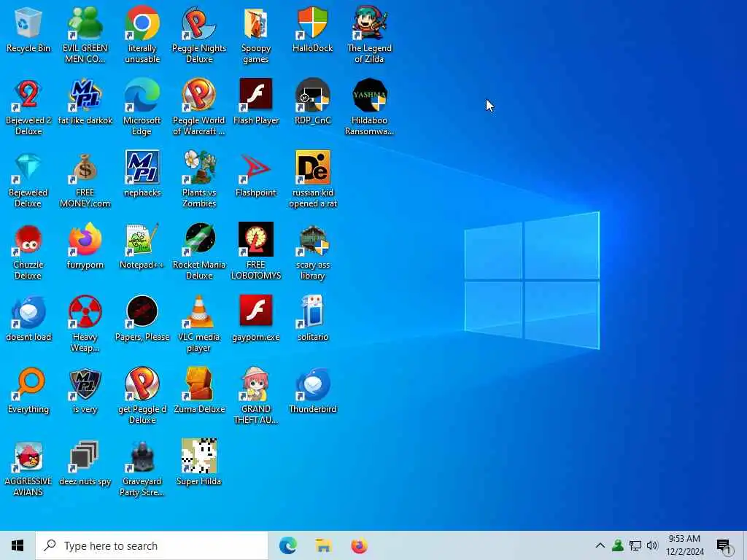Open the notification center icon
Image resolution: width=747 pixels, height=560 pixels.
tap(724, 545)
